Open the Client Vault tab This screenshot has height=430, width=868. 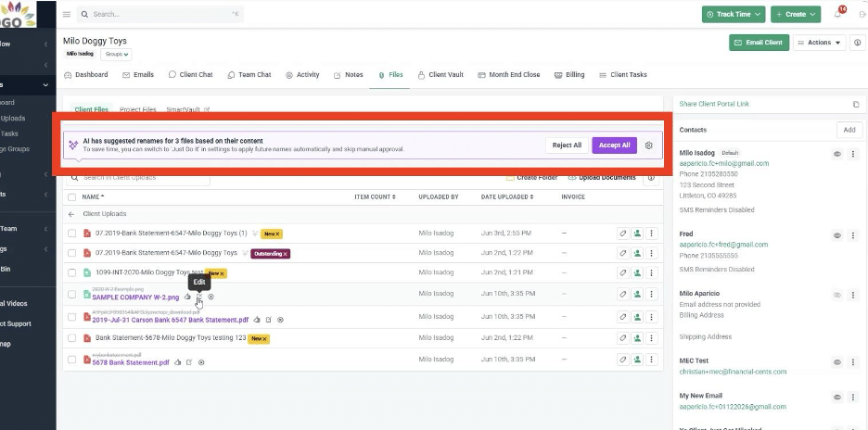pyautogui.click(x=440, y=75)
